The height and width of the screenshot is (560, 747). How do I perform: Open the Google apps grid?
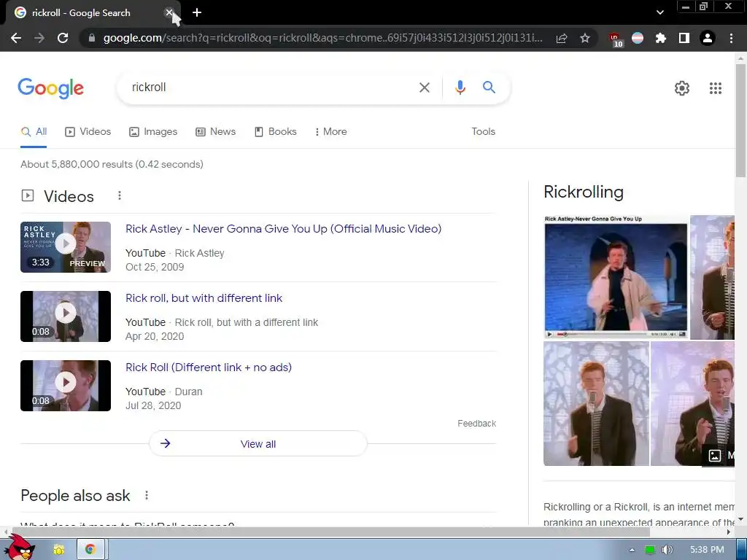tap(715, 88)
